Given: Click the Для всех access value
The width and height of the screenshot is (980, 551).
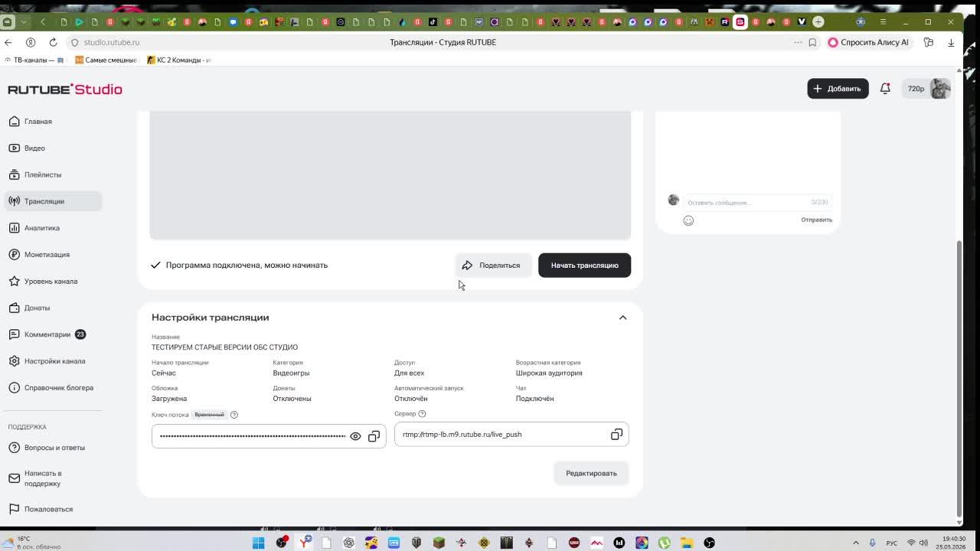Looking at the screenshot, I should 409,373.
